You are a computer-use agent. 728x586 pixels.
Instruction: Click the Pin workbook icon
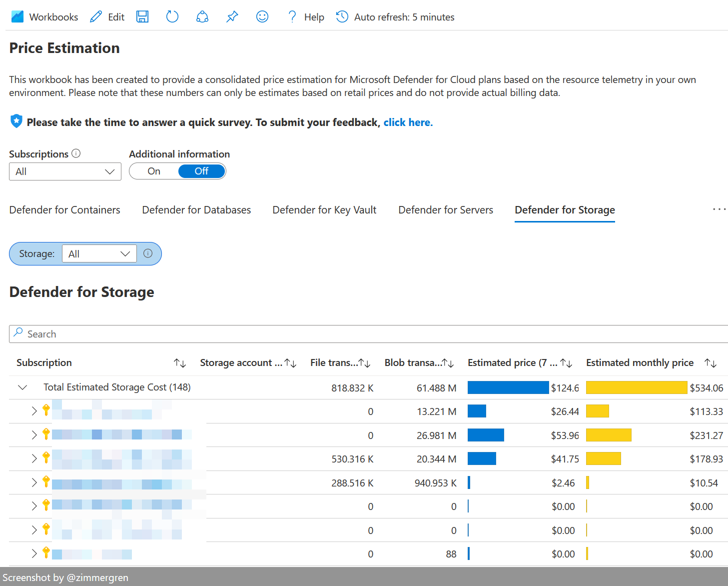(232, 16)
